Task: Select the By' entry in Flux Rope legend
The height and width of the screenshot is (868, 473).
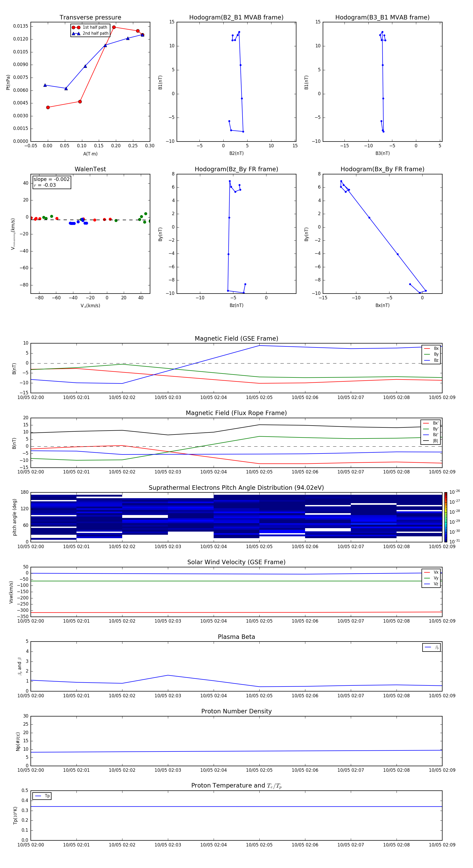Action: [431, 429]
